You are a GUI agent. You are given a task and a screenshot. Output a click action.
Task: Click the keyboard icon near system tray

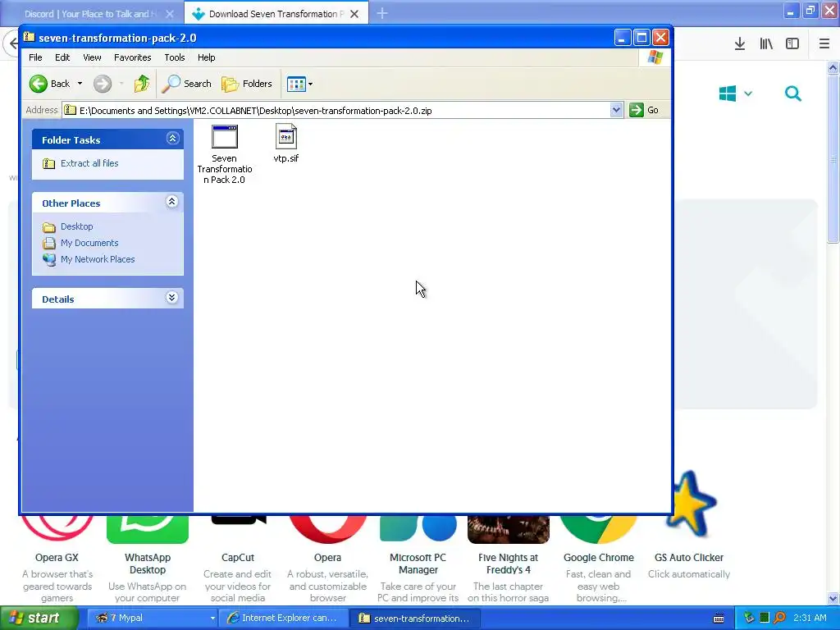click(719, 619)
